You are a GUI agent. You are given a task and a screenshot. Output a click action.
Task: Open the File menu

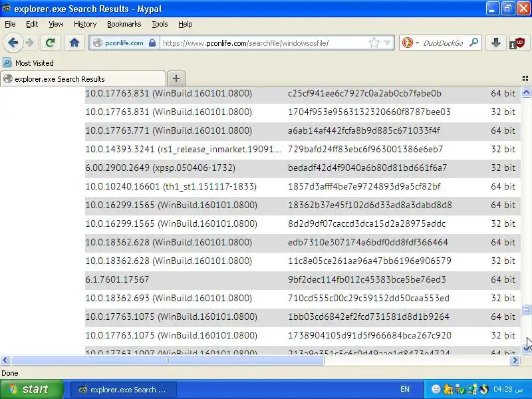click(x=10, y=24)
